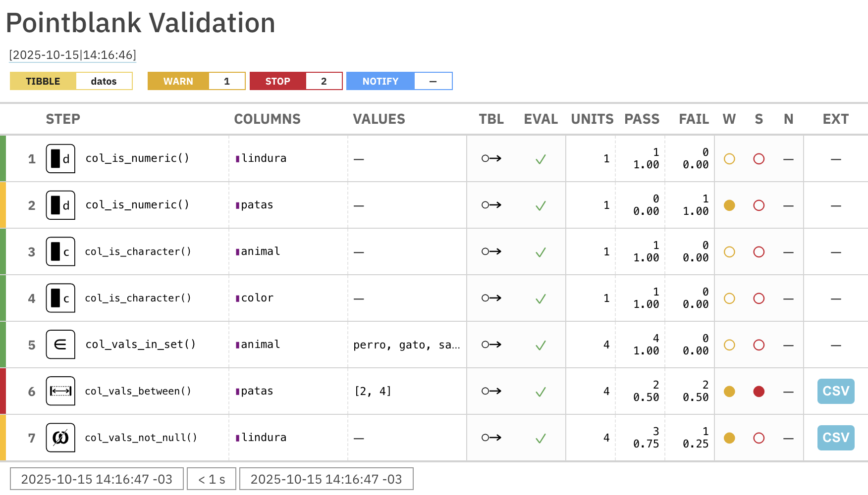This screenshot has height=495, width=868.
Task: Click the col_is_character icon for step 3
Action: 60,251
